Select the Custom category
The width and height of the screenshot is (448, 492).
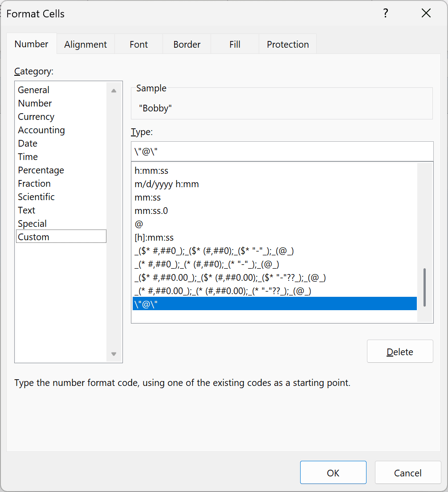point(61,237)
